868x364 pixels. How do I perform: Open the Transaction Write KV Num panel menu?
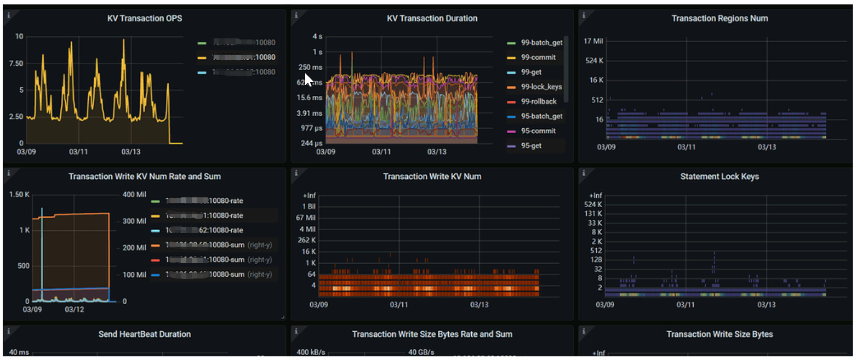(432, 177)
